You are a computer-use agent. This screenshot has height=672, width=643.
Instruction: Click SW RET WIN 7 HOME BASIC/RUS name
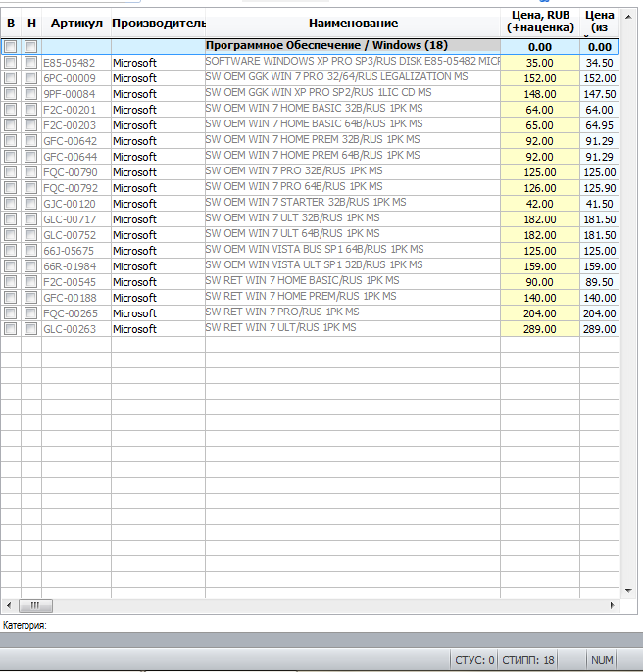coord(303,280)
